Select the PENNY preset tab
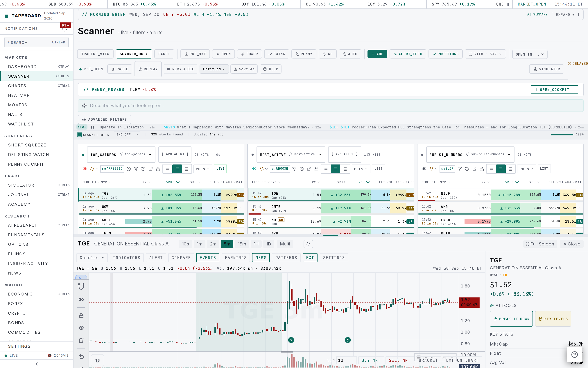The height and width of the screenshot is (368, 588). coord(304,54)
